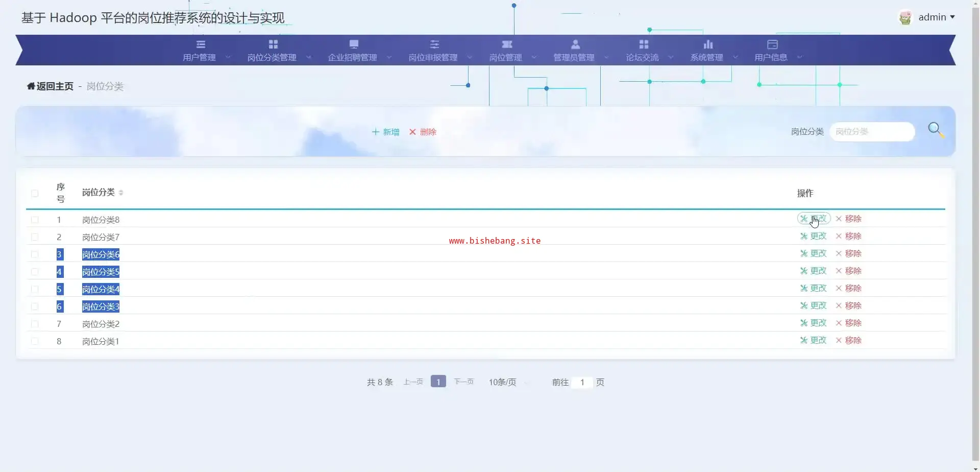Image resolution: width=980 pixels, height=472 pixels.
Task: Click the 岗位管理 ticket icon
Action: (x=507, y=44)
